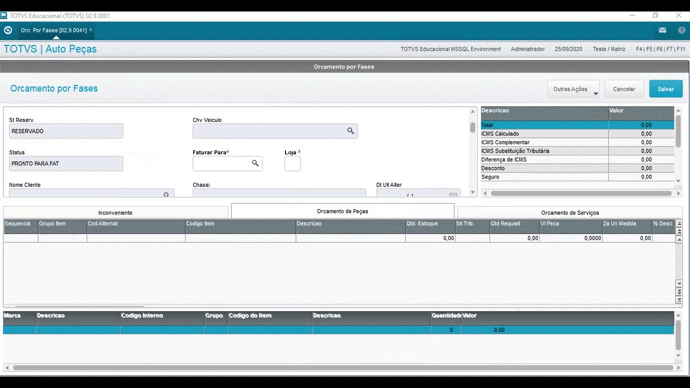This screenshot has height=388, width=690.
Task: Click summary table horizontal scrollbar
Action: (581, 193)
